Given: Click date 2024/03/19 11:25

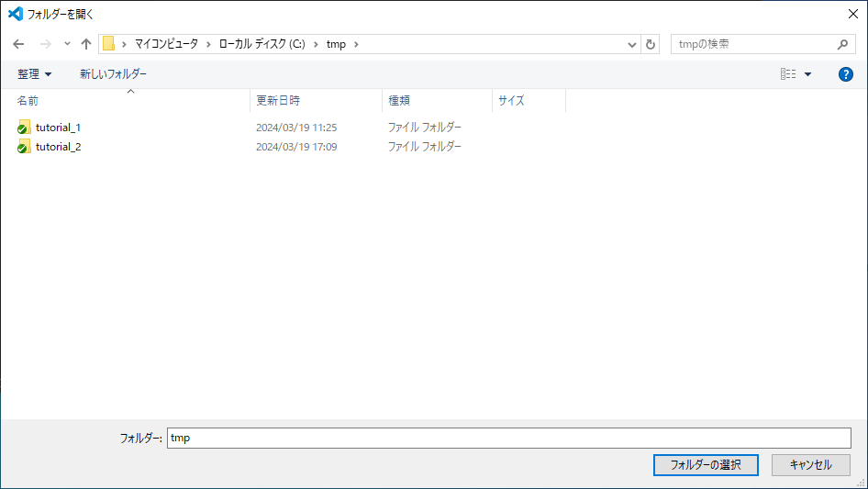Looking at the screenshot, I should pyautogui.click(x=296, y=128).
